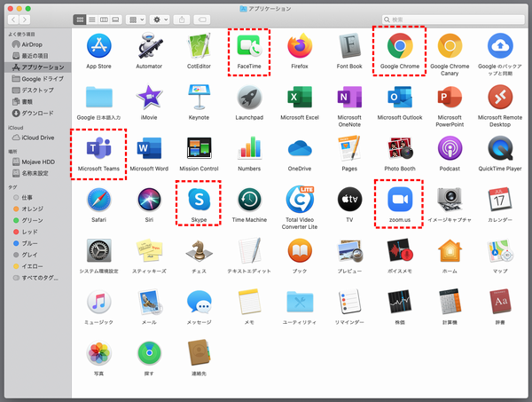Open Total Video Converter Lite
Image resolution: width=532 pixels, height=402 pixels.
[x=300, y=200]
